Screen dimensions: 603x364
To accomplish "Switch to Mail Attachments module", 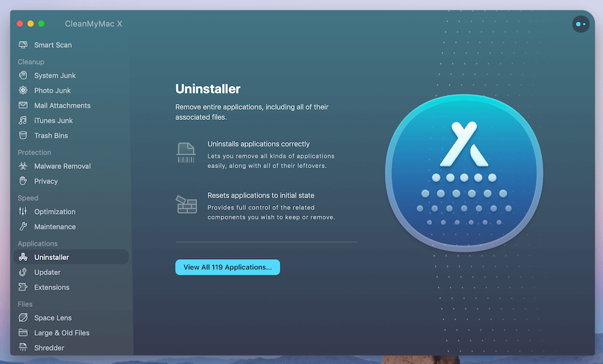I will tap(62, 105).
